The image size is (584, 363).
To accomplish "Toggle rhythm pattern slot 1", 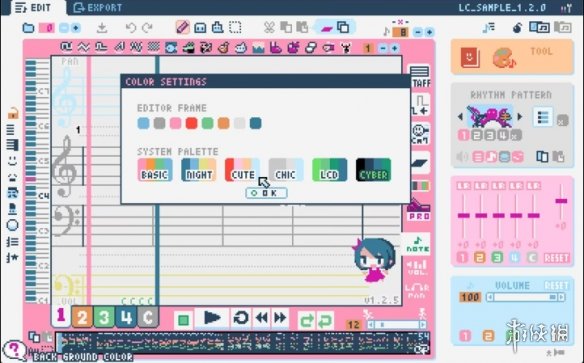I will pos(463,135).
